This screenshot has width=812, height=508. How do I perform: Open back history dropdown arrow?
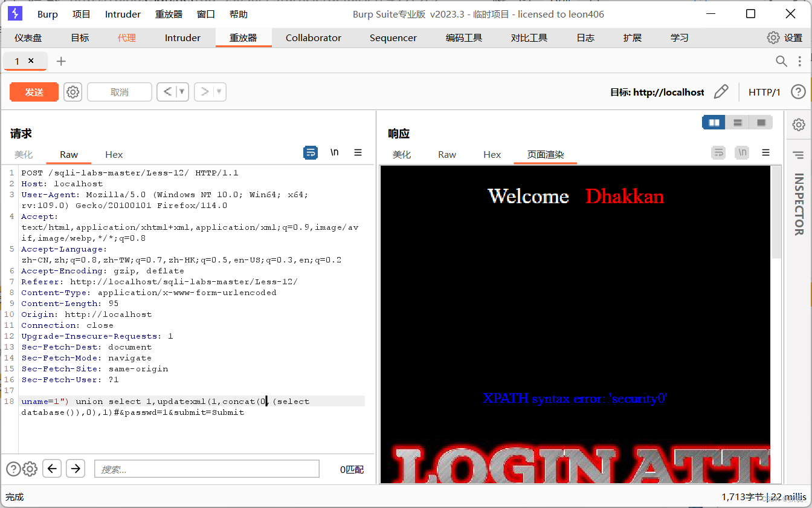click(182, 92)
